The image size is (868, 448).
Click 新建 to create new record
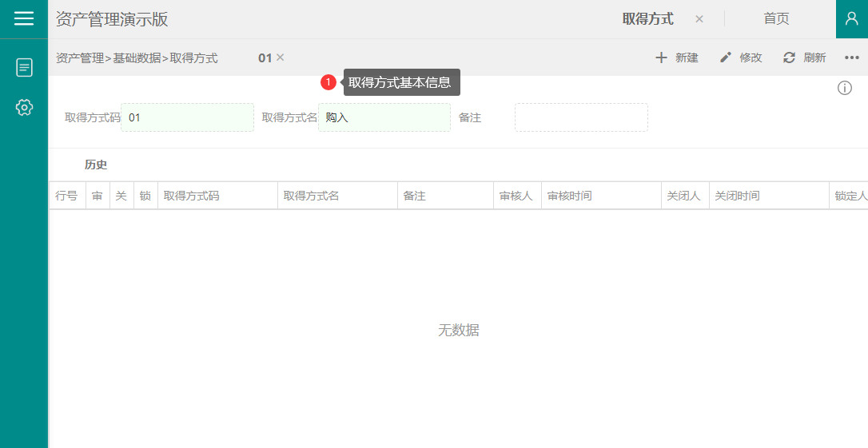pos(676,57)
